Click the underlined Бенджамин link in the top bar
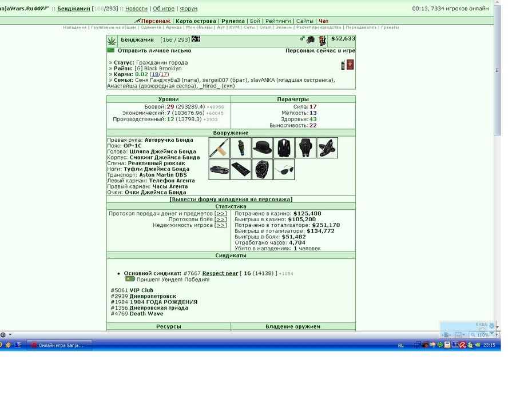Viewport: 532px width, 399px height. (x=74, y=9)
